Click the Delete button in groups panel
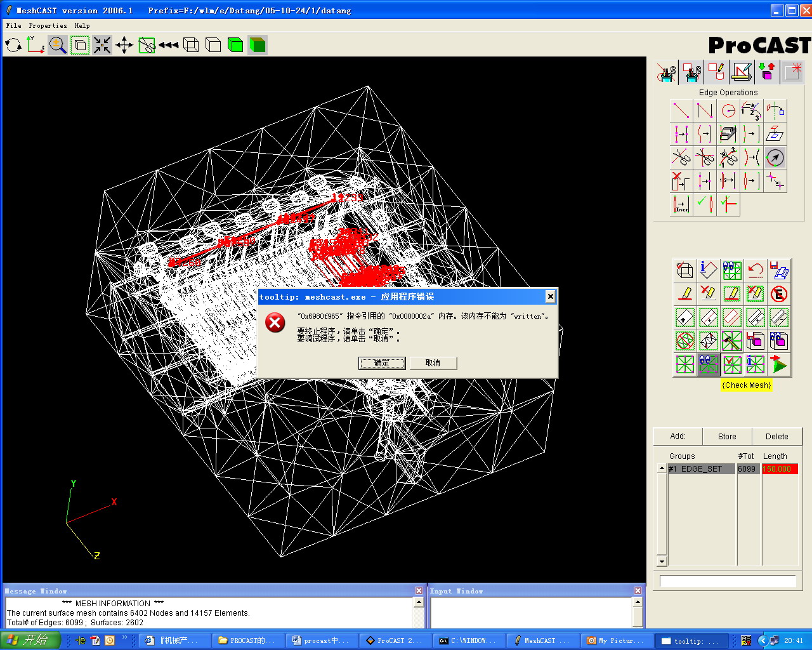812x650 pixels. click(x=777, y=437)
